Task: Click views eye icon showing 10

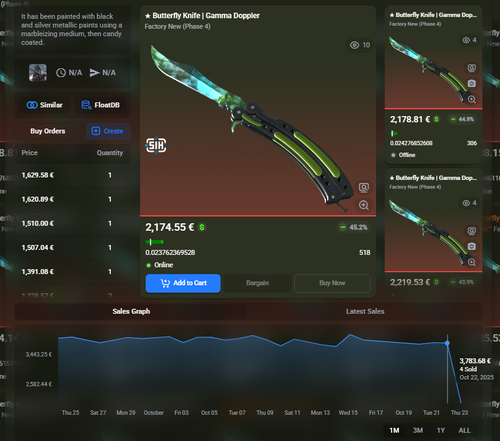Action: (x=354, y=45)
